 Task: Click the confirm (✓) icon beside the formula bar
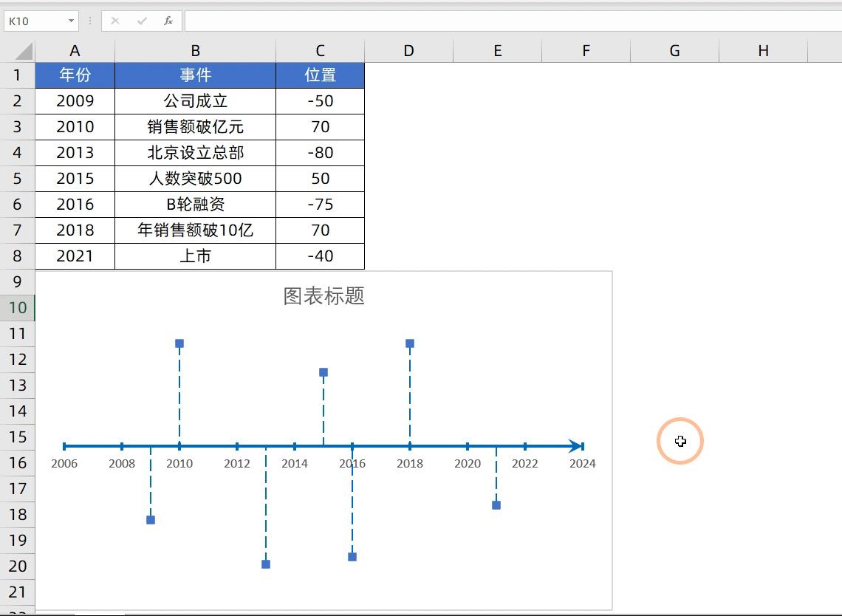[x=141, y=21]
